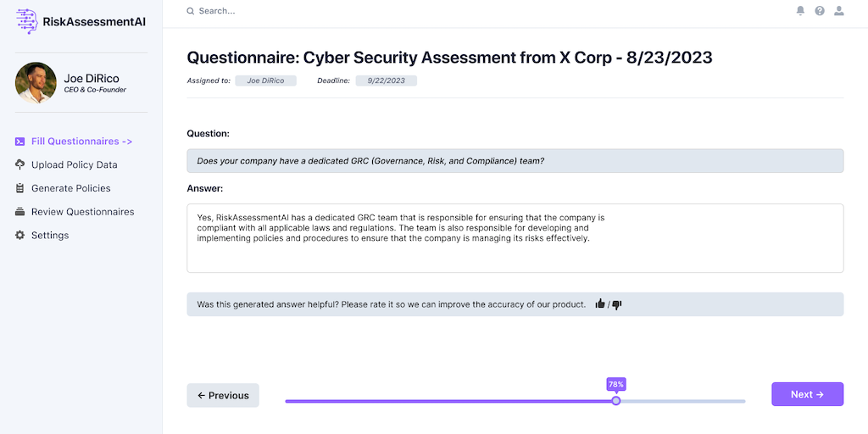Rate the answer with thumbs up
This screenshot has width=868, height=434.
point(600,304)
